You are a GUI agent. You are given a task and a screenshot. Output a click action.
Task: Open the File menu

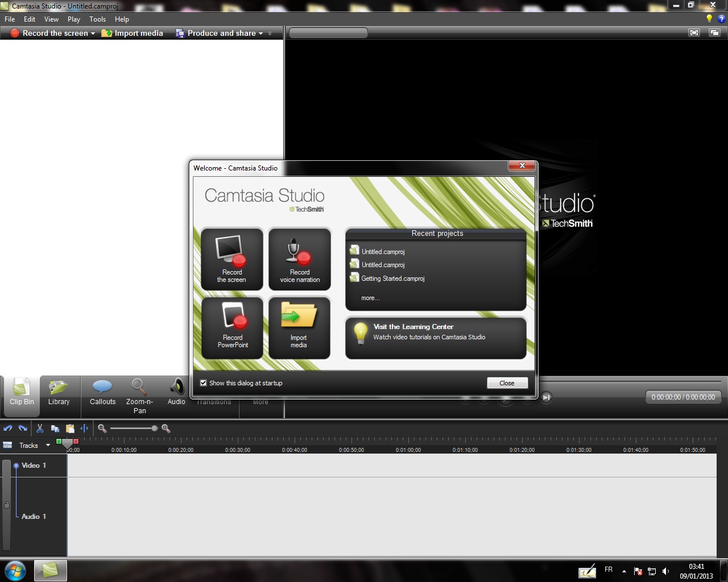(x=10, y=19)
